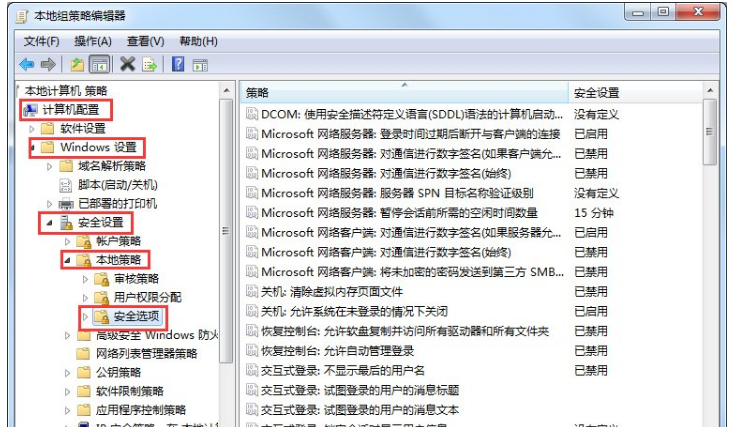Image resolution: width=731 pixels, height=427 pixels.
Task: Select 安全选项 in the tree
Action: tap(137, 317)
